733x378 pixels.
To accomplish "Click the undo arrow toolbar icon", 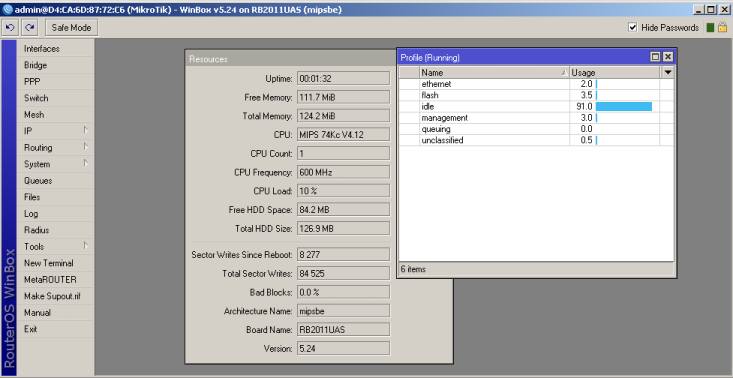I will click(10, 28).
